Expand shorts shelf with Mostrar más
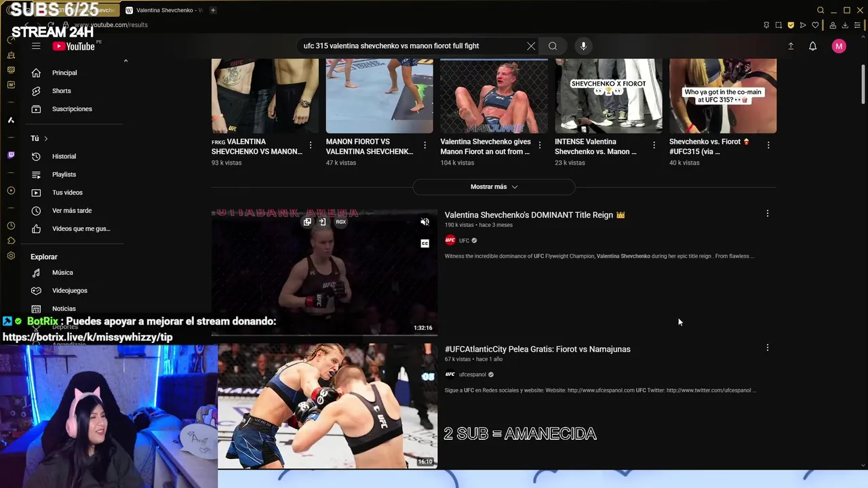The width and height of the screenshot is (868, 488). point(494,187)
